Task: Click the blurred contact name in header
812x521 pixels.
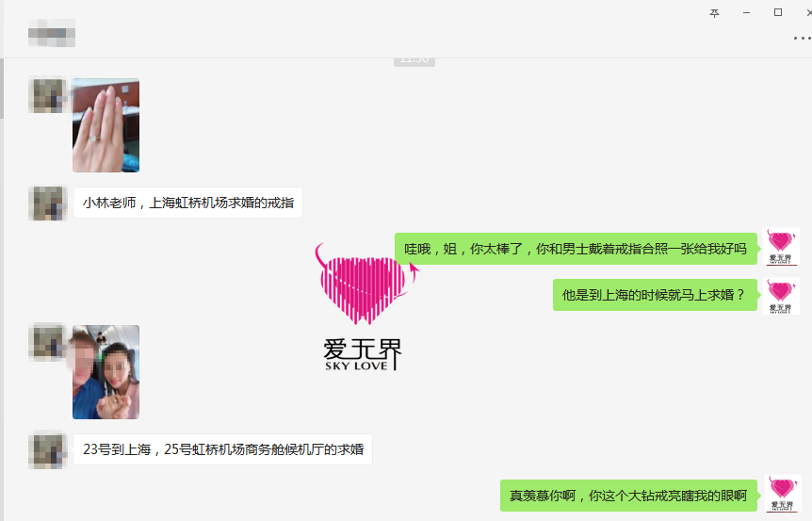Action: (52, 38)
